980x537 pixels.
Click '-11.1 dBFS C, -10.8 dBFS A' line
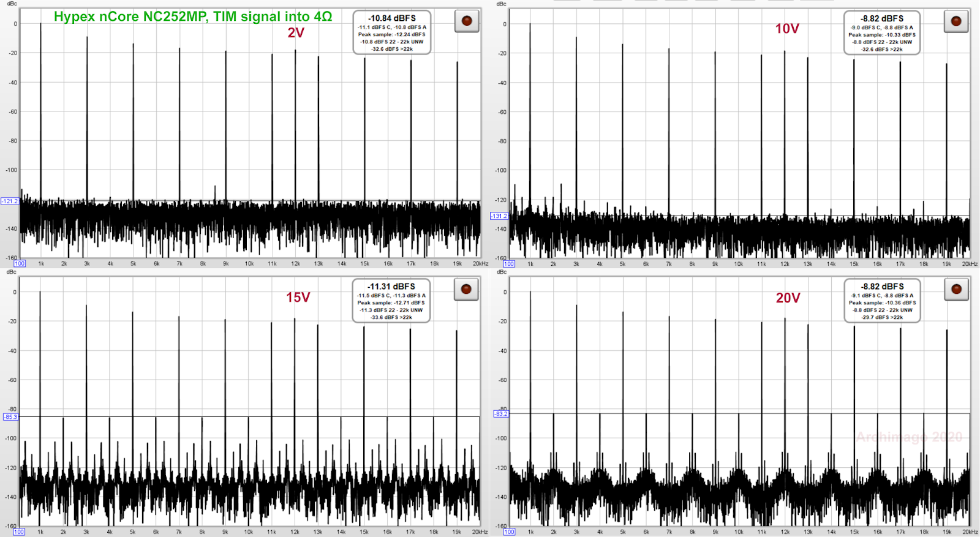(392, 28)
